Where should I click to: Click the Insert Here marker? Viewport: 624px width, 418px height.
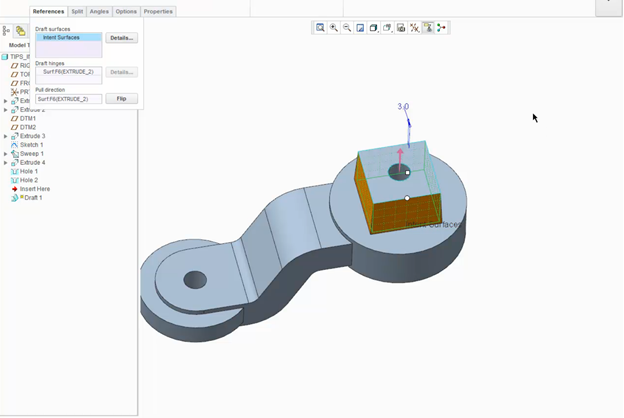pyautogui.click(x=35, y=189)
